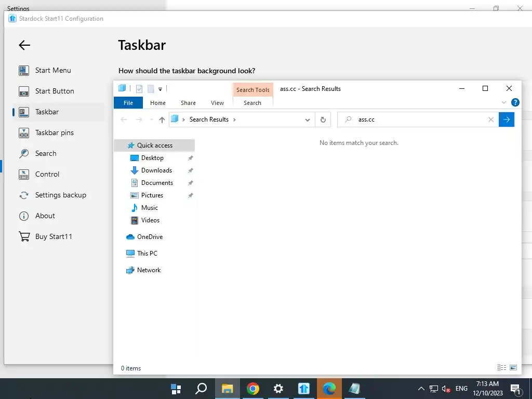Viewport: 532px width, 399px height.
Task: Open Customize Quick Access Toolbar dropdown
Action: tap(160, 89)
